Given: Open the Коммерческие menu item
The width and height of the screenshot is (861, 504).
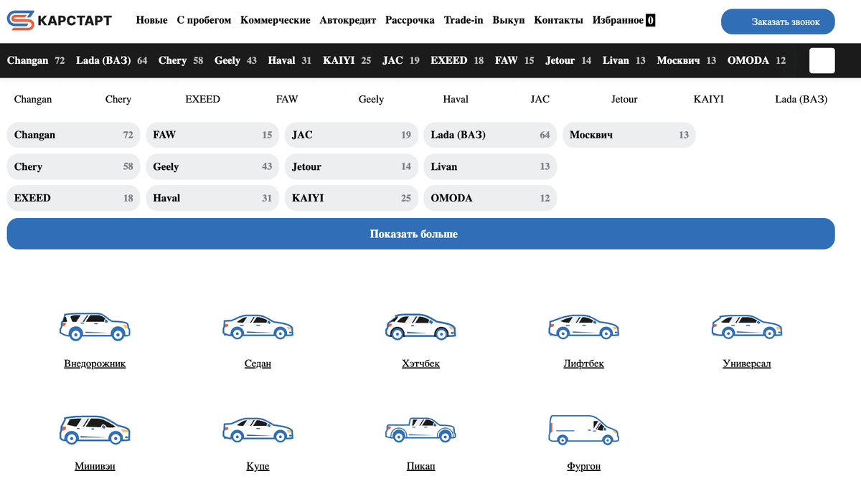Looking at the screenshot, I should pos(276,20).
